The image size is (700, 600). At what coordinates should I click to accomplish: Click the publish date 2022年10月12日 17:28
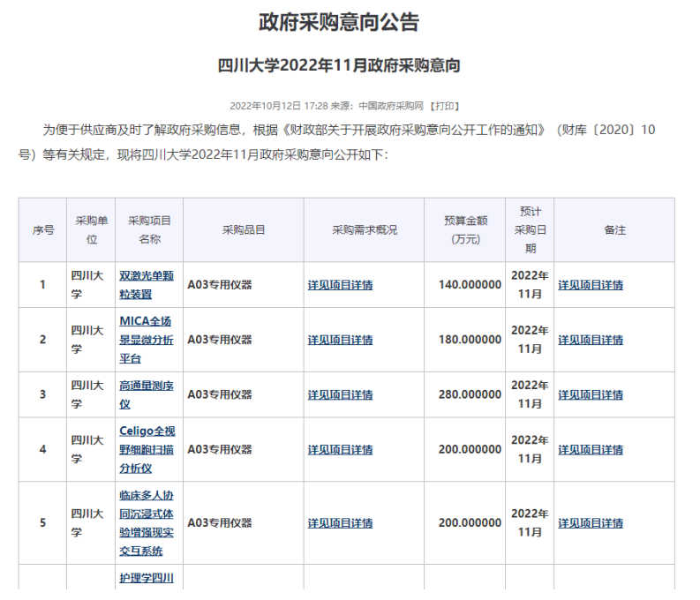(x=279, y=106)
